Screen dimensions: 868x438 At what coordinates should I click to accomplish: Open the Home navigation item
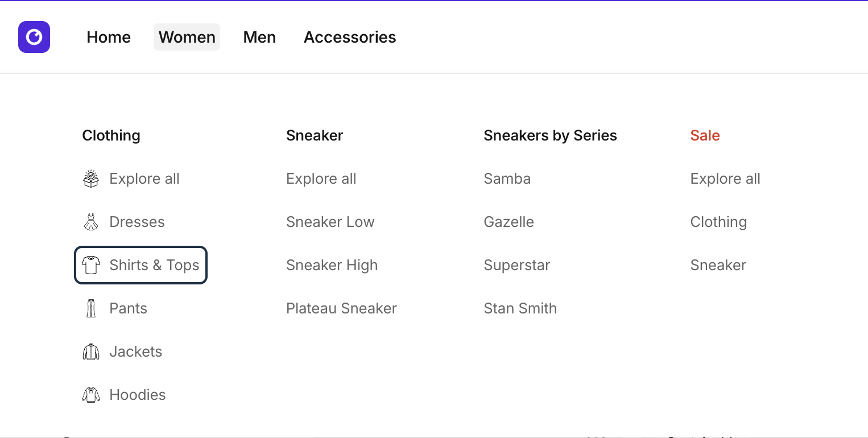click(109, 37)
